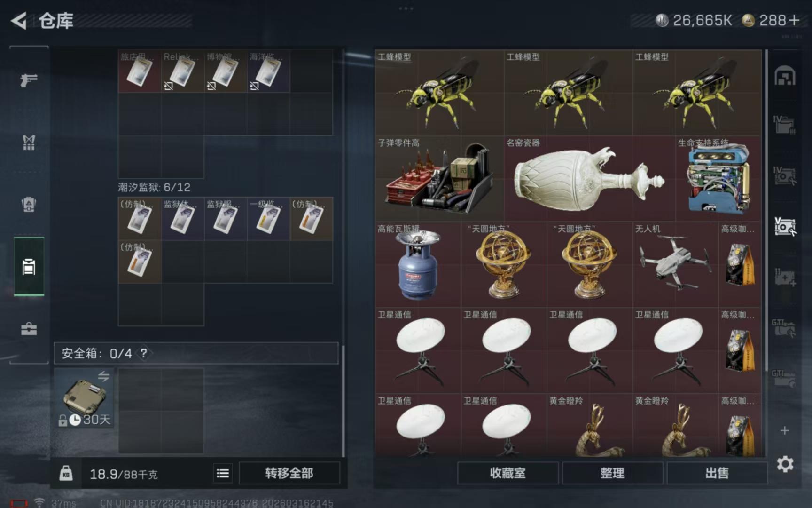Screen dimensions: 812x508
Task: Click the plus next to 288 currency
Action: coord(794,20)
